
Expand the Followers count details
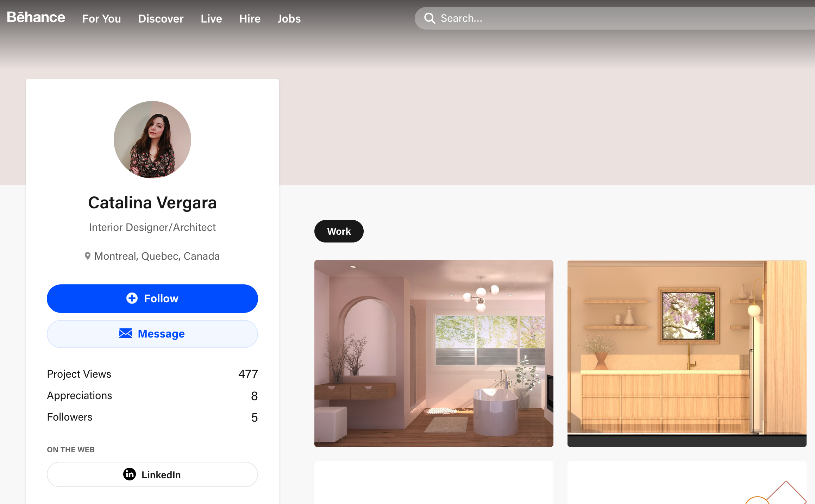click(253, 417)
